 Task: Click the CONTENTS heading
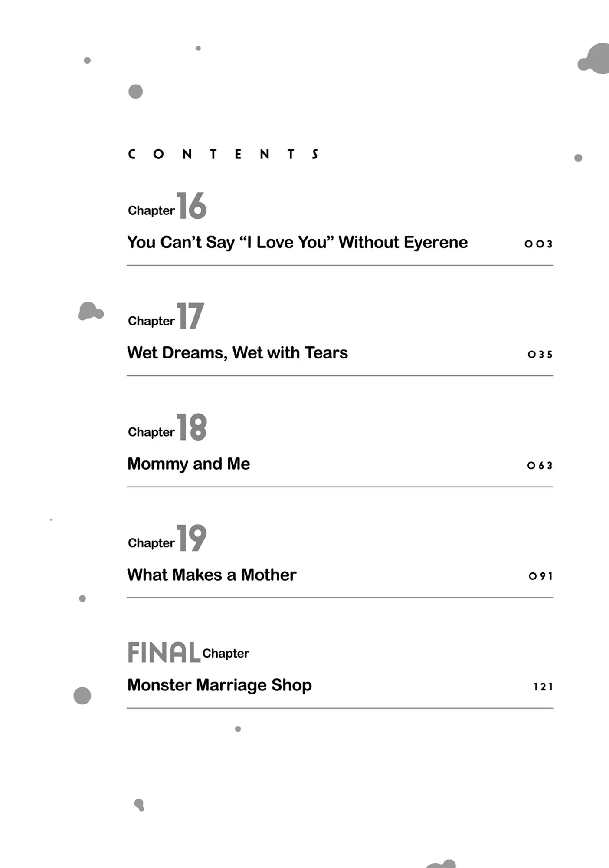point(223,155)
